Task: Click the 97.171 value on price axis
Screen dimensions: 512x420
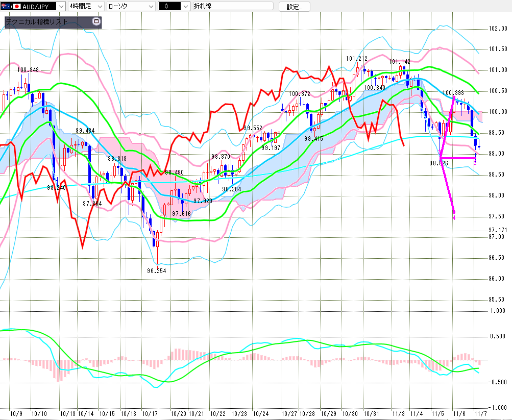Action: pyautogui.click(x=498, y=230)
